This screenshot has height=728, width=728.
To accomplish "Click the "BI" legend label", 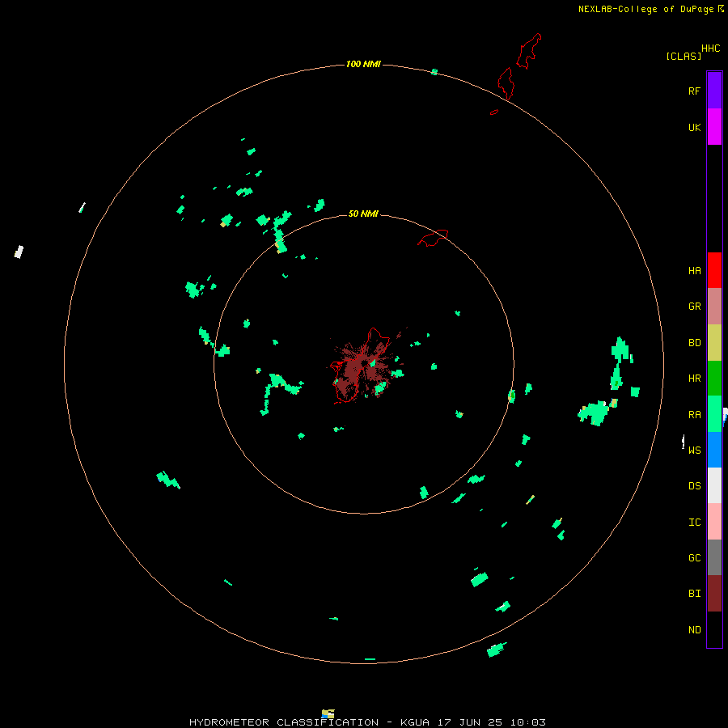I will 694,594.
